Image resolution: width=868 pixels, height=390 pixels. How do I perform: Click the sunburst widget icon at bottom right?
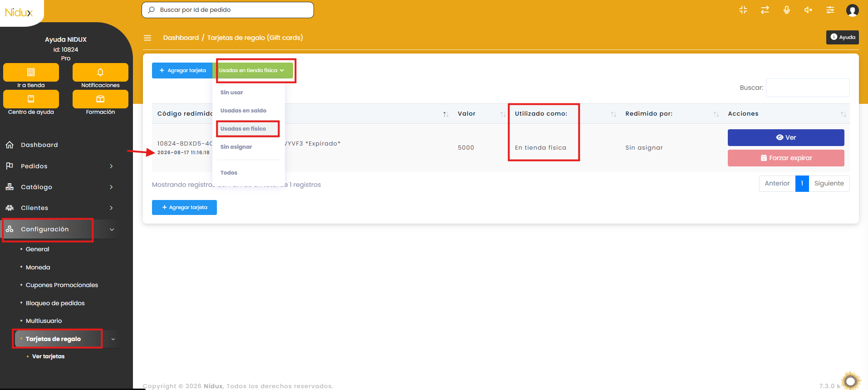[851, 380]
